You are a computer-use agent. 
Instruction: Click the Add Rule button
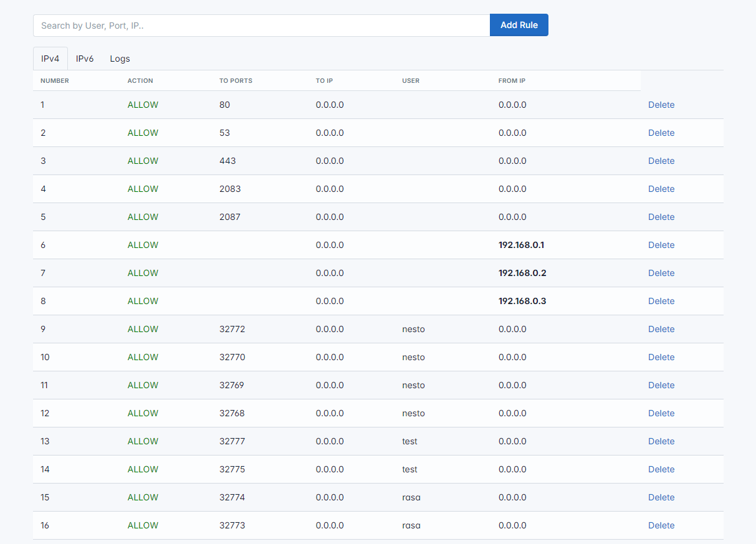(519, 25)
